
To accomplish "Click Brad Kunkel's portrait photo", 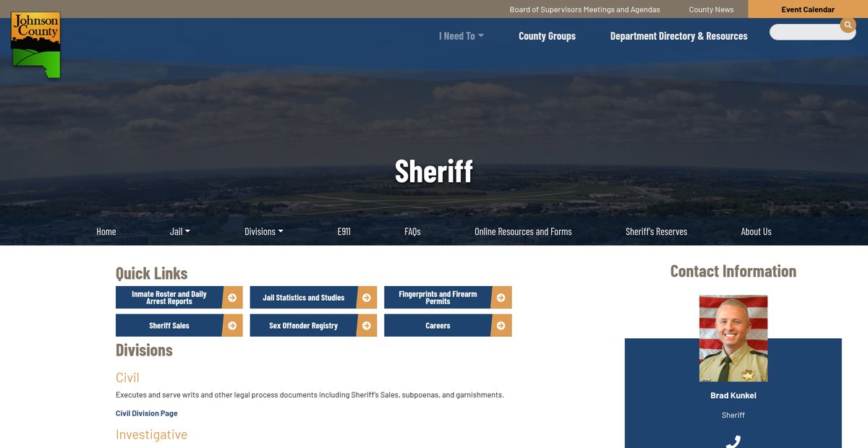I will (733, 338).
